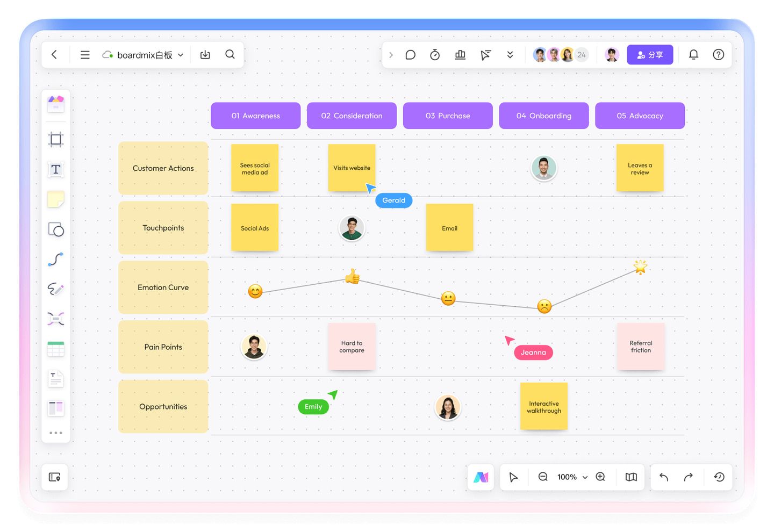Show all 24 collaborators
Image resolution: width=774 pixels, height=532 pixels.
pyautogui.click(x=582, y=55)
